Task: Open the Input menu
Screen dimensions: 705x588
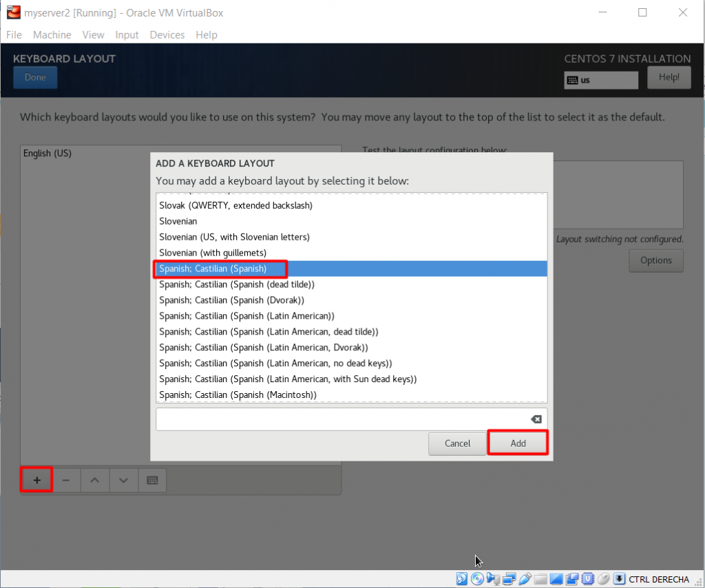Action: (127, 34)
